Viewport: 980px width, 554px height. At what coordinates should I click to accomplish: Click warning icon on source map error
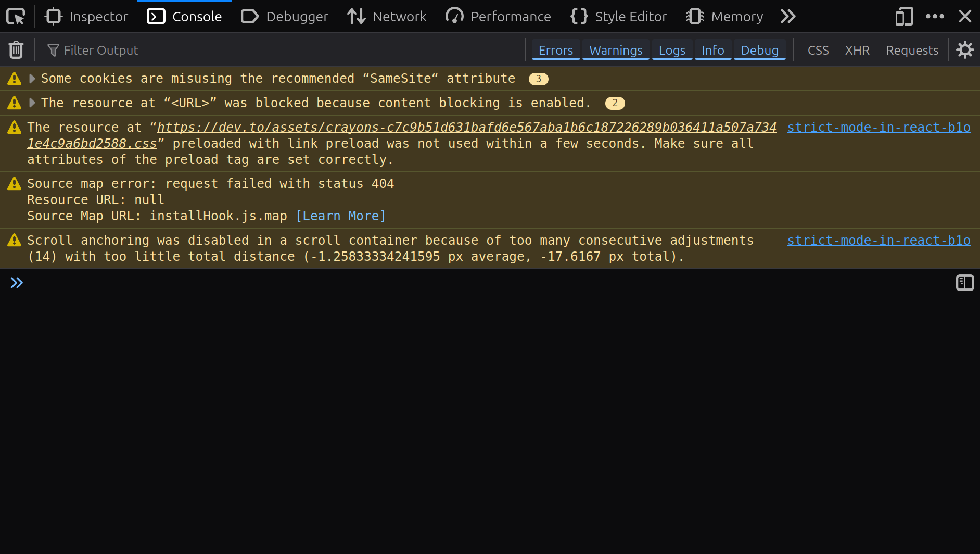tap(14, 184)
